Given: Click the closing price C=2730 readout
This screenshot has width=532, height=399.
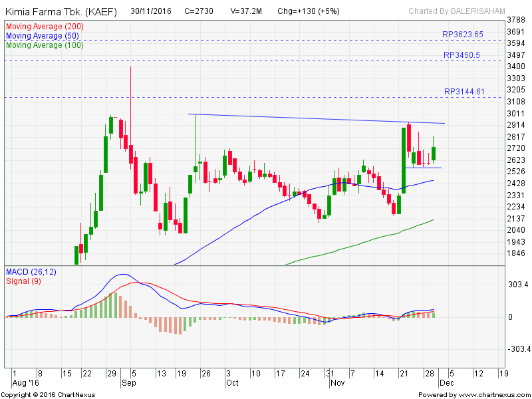Looking at the screenshot, I should tap(199, 11).
